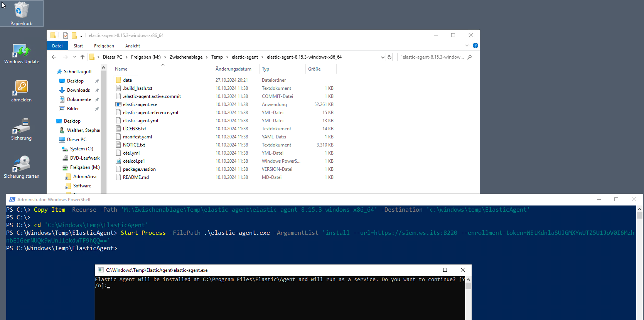Click the Explorer search input field
644x320 pixels.
pos(432,57)
